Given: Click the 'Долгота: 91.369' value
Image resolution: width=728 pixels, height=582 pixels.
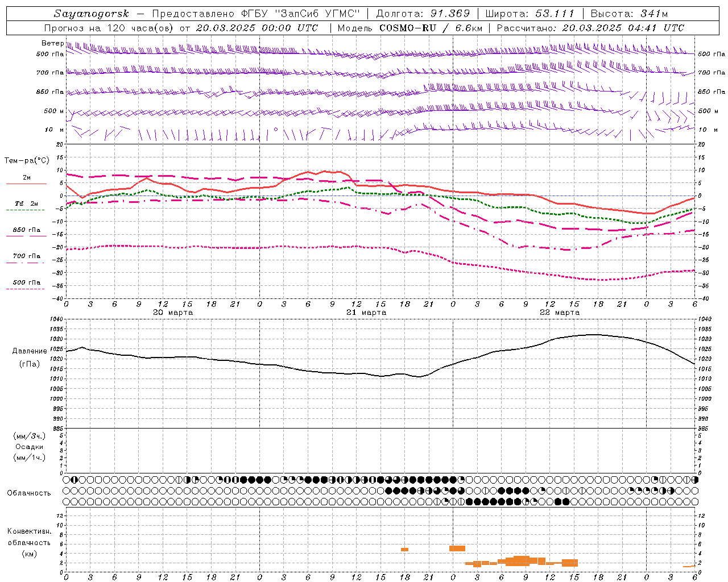Looking at the screenshot, I should [423, 14].
